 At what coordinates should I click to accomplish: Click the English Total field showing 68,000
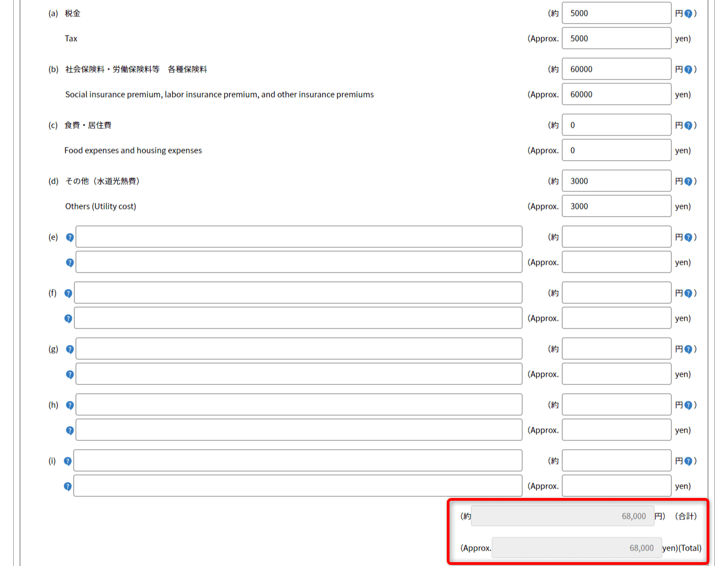576,548
